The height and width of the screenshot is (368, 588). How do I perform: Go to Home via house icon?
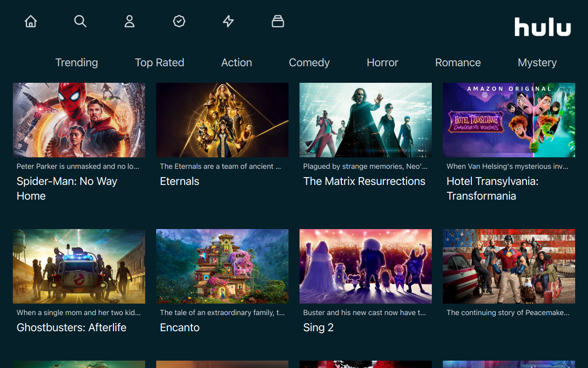(31, 21)
